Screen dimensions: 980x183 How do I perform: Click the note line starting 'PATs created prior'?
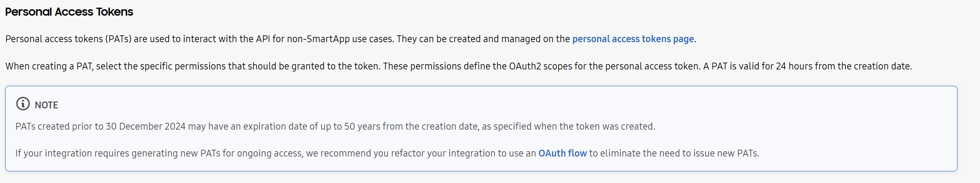pos(335,126)
